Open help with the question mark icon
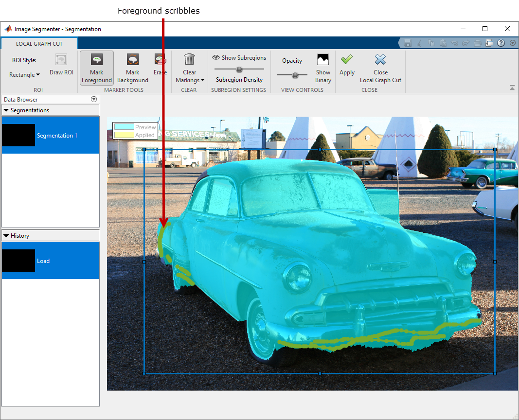The height and width of the screenshot is (420, 519). (x=501, y=43)
